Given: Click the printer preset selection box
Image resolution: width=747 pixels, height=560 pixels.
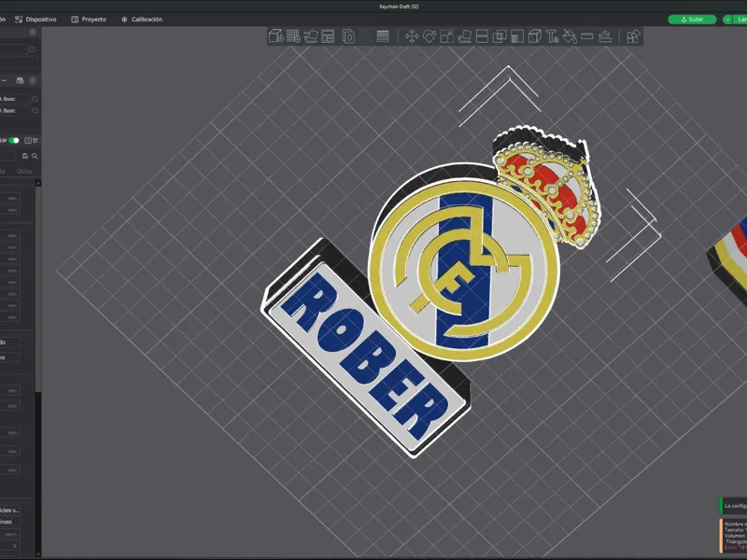Looking at the screenshot, I should (x=14, y=49).
